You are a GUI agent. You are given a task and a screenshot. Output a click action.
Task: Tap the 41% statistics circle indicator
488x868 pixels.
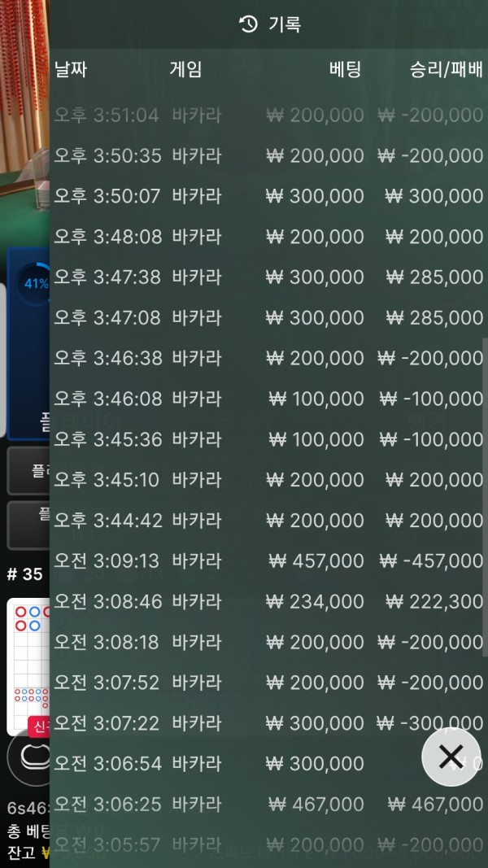click(x=35, y=284)
